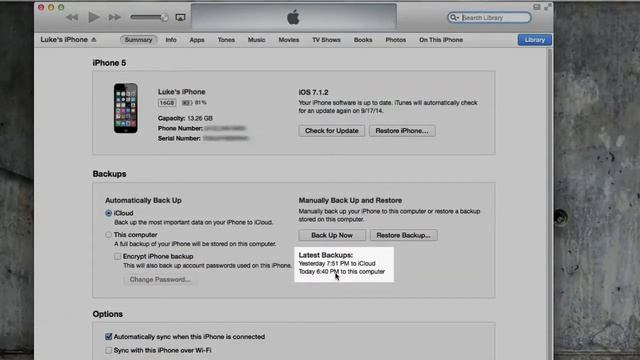640x360 pixels.
Task: Select the Summary tab
Action: (x=138, y=40)
